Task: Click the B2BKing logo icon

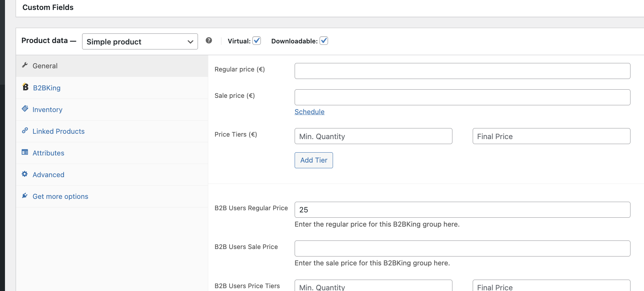Action: click(25, 87)
